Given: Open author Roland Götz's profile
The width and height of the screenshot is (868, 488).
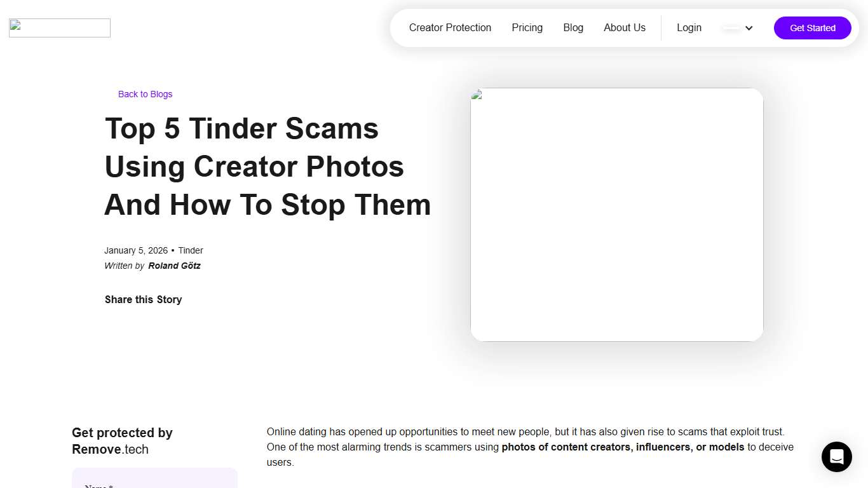Looking at the screenshot, I should 174,266.
